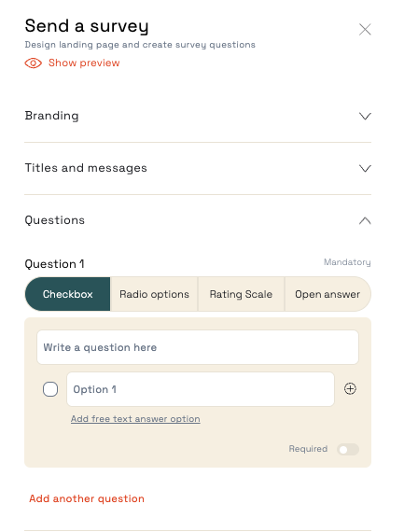The width and height of the screenshot is (404, 532).
Task: Toggle the Required switch
Action: click(348, 450)
